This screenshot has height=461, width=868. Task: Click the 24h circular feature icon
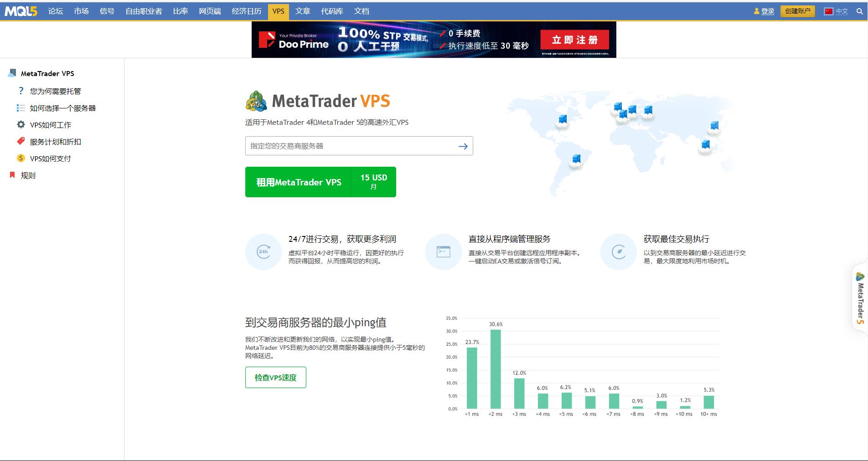263,251
